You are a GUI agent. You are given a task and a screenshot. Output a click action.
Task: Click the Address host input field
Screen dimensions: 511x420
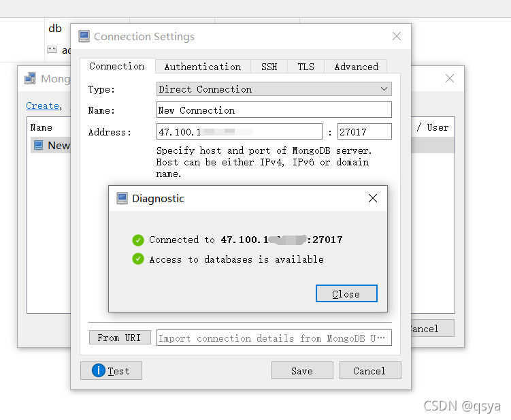pyautogui.click(x=240, y=132)
